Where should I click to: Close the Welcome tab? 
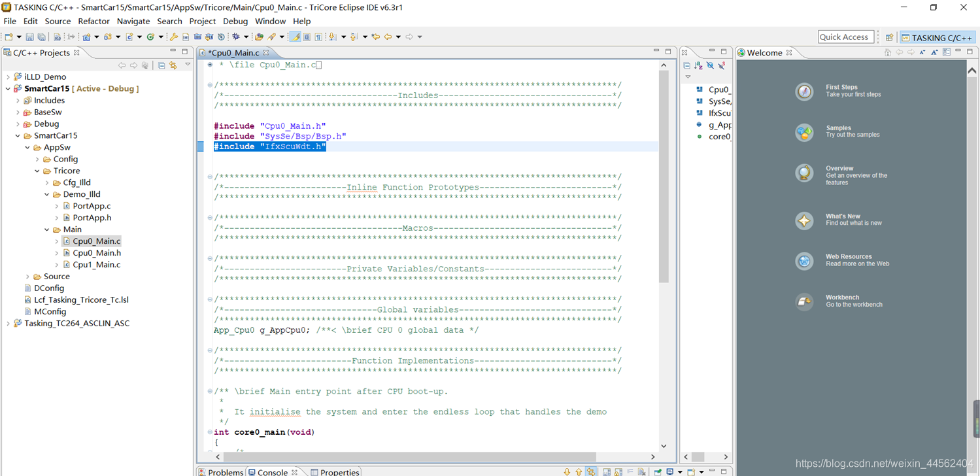point(789,53)
